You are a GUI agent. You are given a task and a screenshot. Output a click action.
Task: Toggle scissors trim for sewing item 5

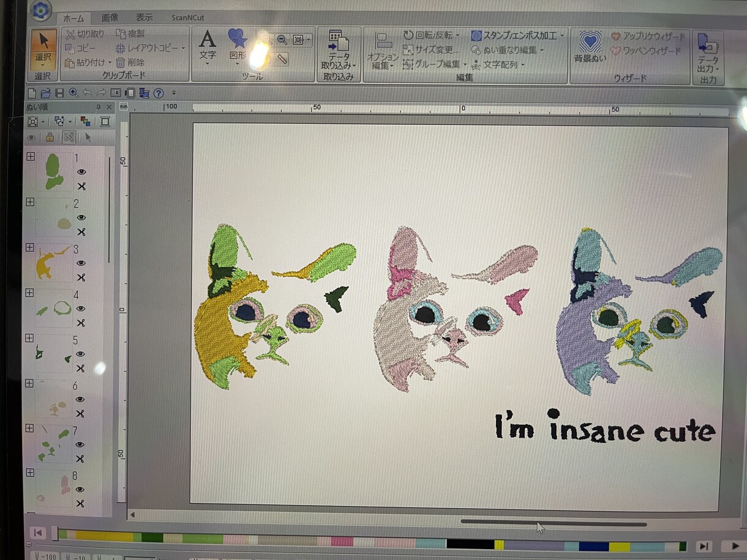tap(80, 368)
